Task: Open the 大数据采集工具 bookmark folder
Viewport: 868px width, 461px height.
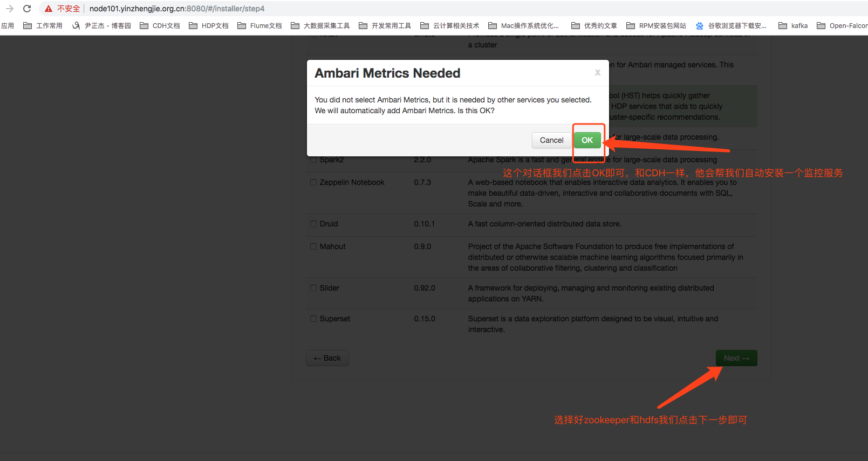Action: (320, 25)
